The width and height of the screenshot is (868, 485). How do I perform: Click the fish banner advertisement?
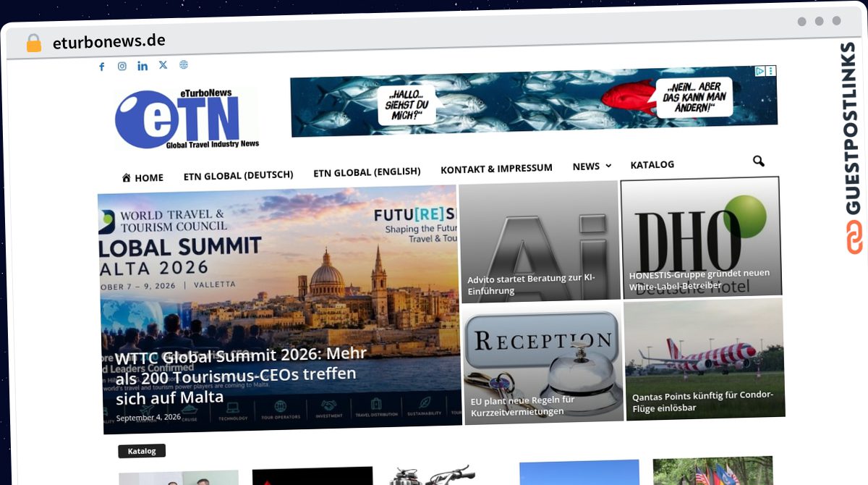click(534, 103)
